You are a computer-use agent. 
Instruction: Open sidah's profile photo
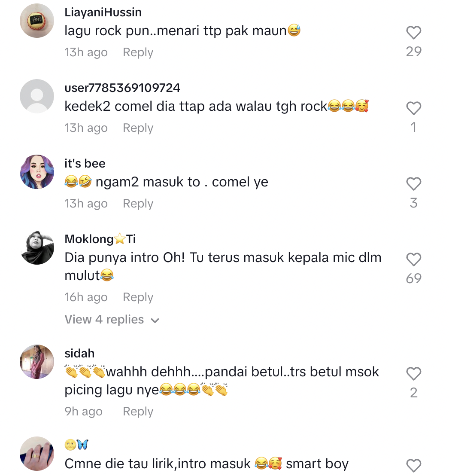click(x=37, y=362)
